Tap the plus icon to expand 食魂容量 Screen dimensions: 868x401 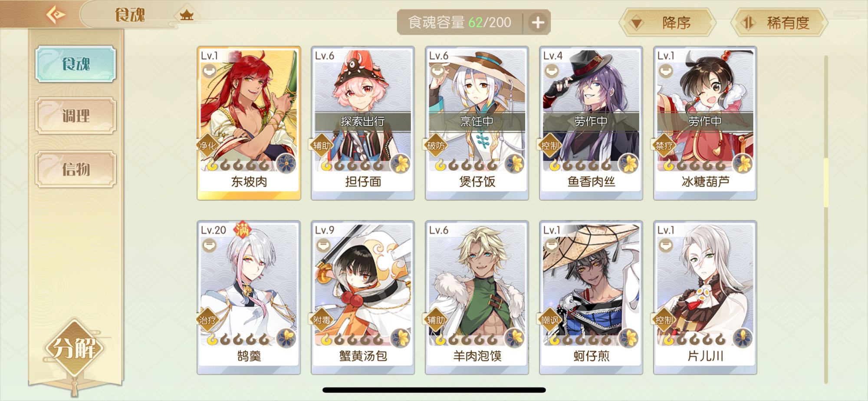pyautogui.click(x=538, y=22)
